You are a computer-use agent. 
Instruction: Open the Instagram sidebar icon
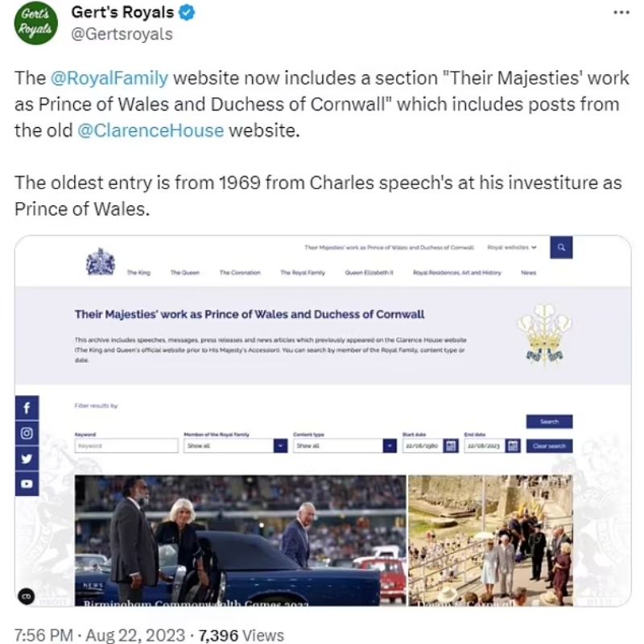[27, 433]
